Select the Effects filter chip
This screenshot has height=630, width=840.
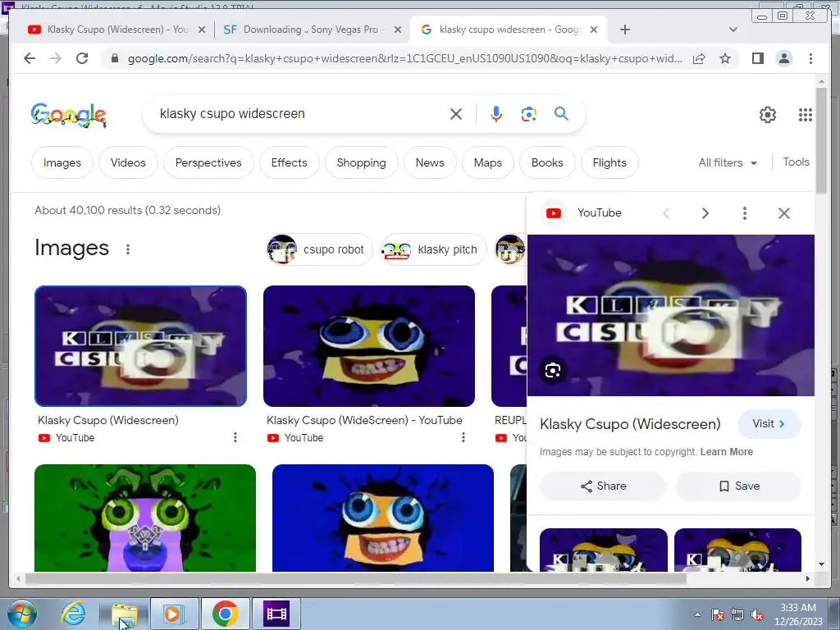click(290, 162)
